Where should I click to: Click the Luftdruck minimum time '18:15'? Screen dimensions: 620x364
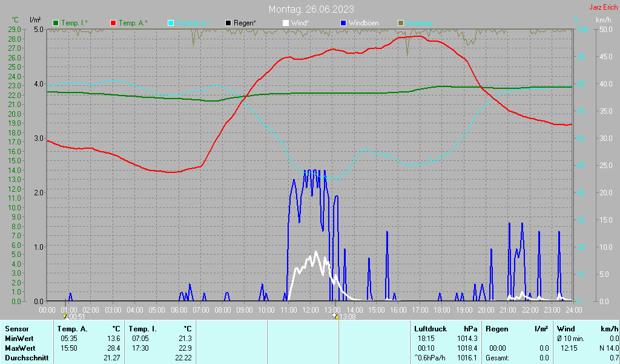(426, 339)
